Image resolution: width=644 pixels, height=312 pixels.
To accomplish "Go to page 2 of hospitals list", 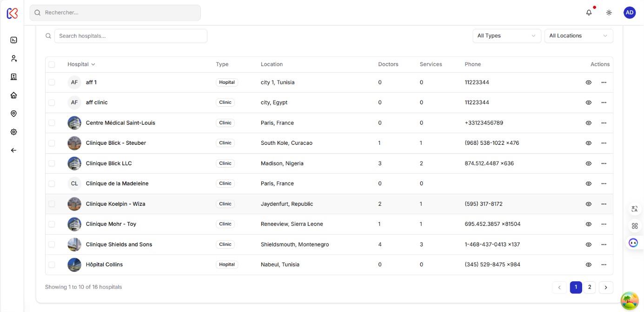I will 589,287.
